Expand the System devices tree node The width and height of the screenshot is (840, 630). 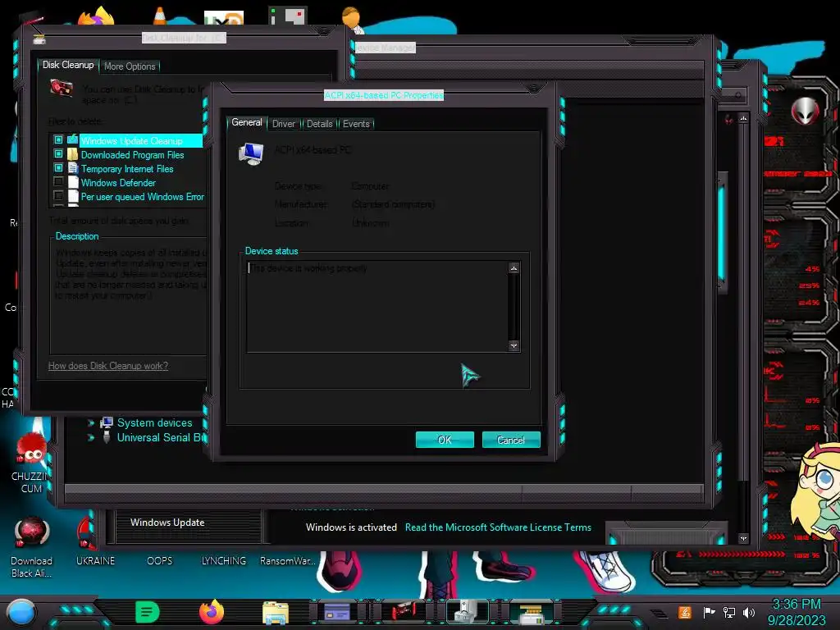[x=90, y=423]
